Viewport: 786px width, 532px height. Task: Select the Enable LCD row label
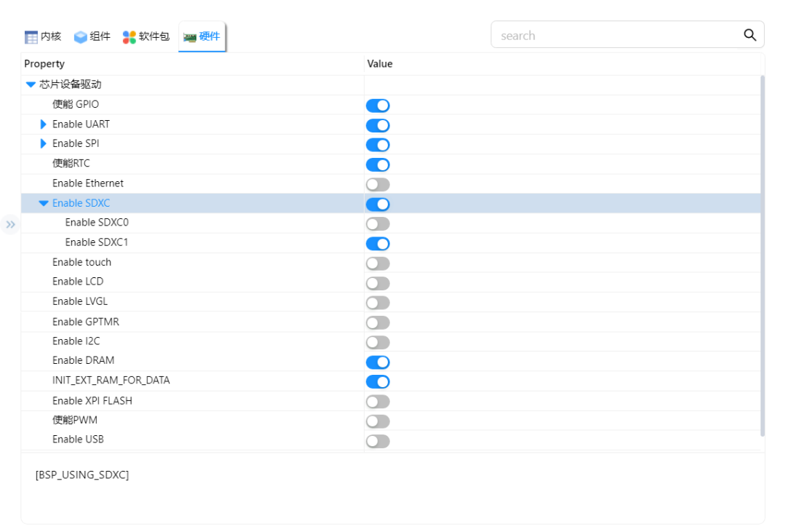tap(78, 282)
